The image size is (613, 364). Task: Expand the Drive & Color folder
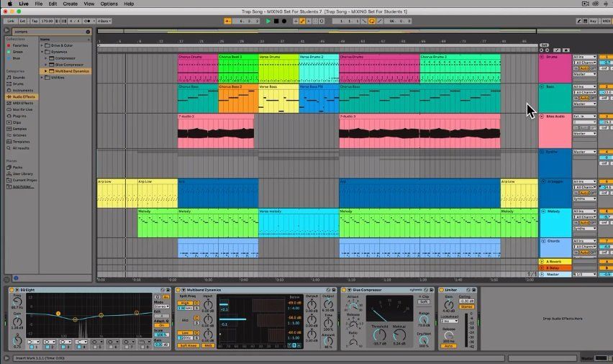tap(43, 45)
